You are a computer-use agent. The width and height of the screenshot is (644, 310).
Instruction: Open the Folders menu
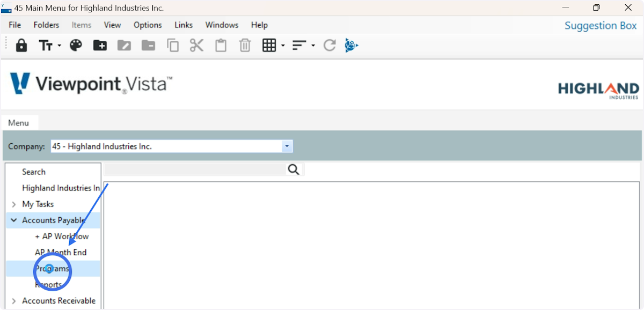point(46,25)
